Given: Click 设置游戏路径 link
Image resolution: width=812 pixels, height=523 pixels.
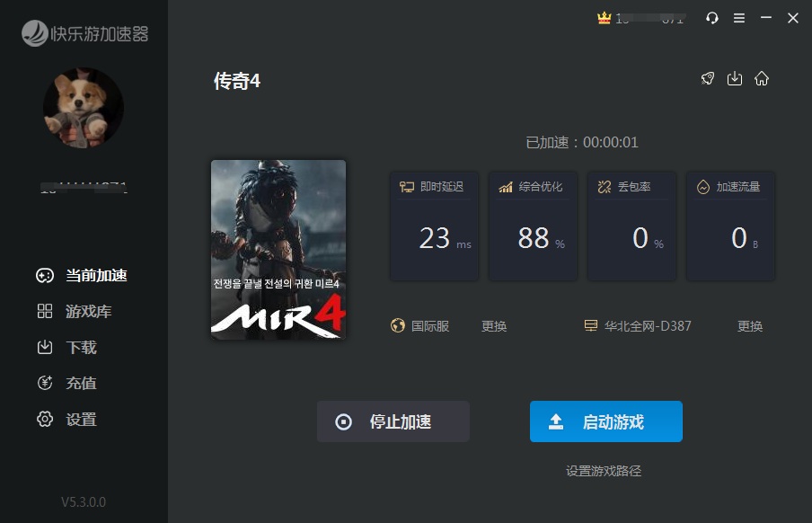Looking at the screenshot, I should 604,471.
